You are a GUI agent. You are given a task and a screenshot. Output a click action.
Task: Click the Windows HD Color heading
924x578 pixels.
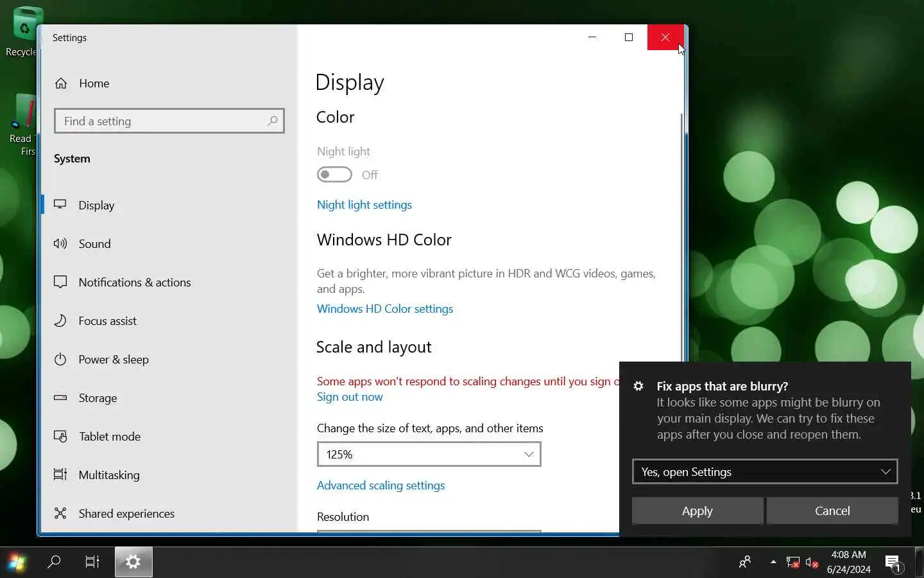coord(384,240)
